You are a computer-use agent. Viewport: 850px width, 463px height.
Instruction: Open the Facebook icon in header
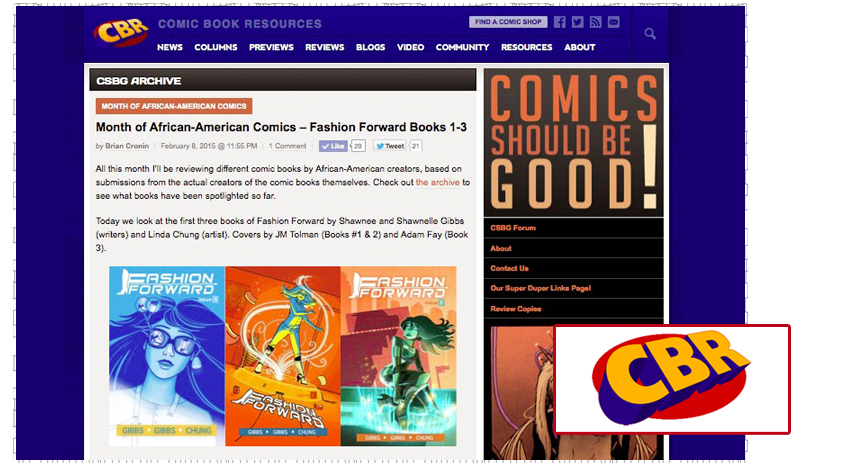pos(559,22)
